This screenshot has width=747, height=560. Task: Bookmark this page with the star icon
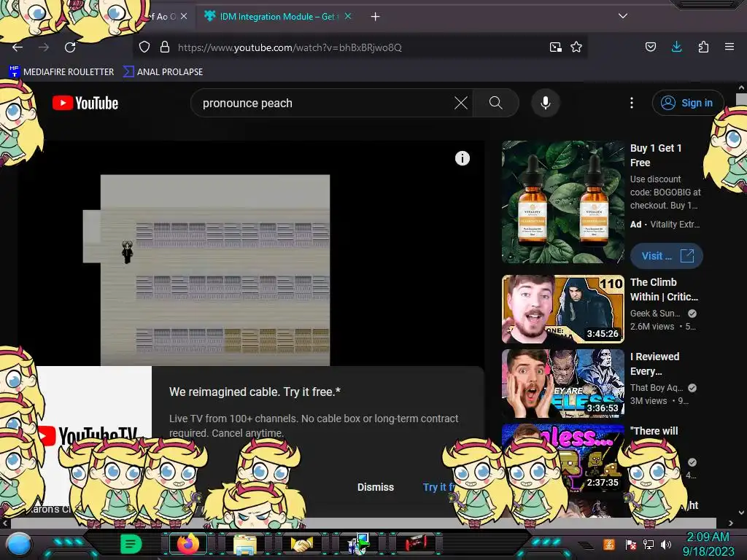pos(576,47)
